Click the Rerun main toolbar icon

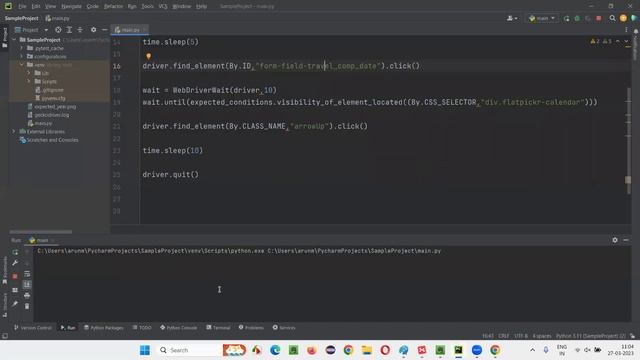[x=567, y=18]
